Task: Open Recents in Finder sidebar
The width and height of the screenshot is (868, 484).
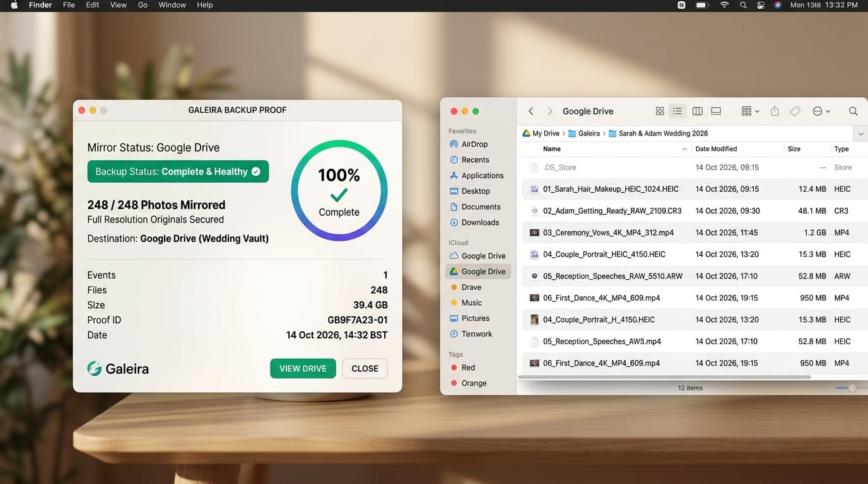Action: click(x=469, y=160)
